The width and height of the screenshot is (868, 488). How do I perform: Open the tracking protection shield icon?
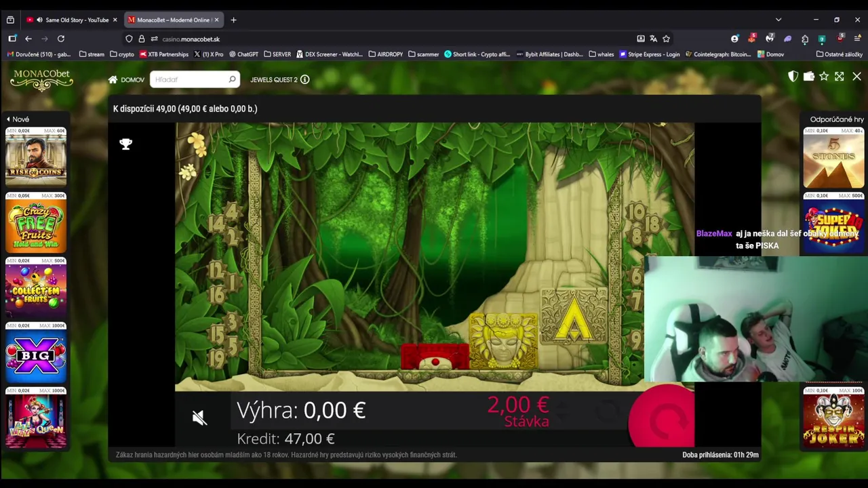[129, 39]
